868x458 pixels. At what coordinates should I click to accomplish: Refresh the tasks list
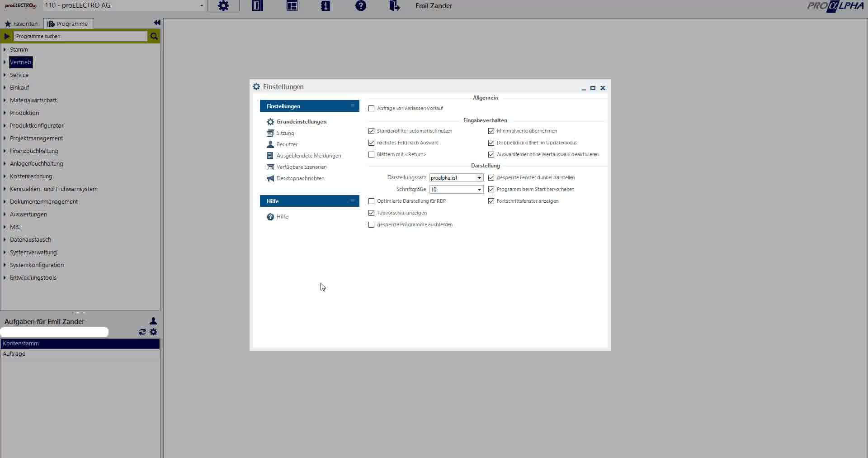pyautogui.click(x=142, y=332)
